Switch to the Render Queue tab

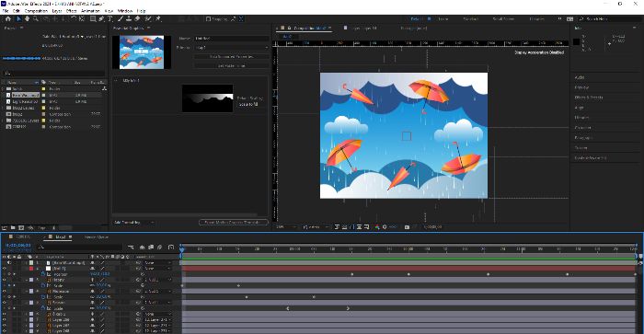[96, 237]
